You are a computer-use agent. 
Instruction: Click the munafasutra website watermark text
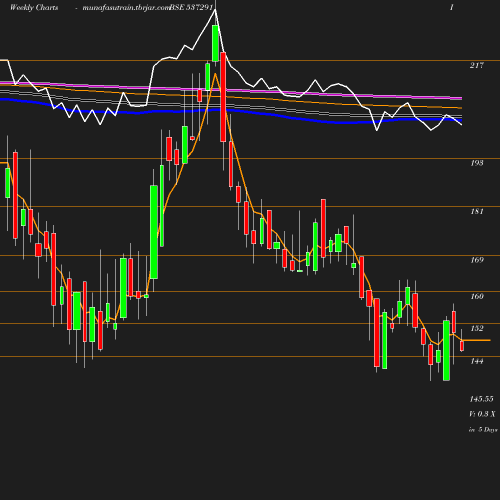[x=126, y=7]
